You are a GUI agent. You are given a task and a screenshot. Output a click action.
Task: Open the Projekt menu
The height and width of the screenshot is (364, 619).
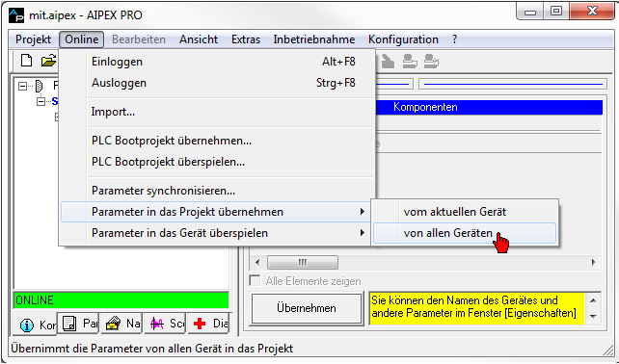(33, 39)
